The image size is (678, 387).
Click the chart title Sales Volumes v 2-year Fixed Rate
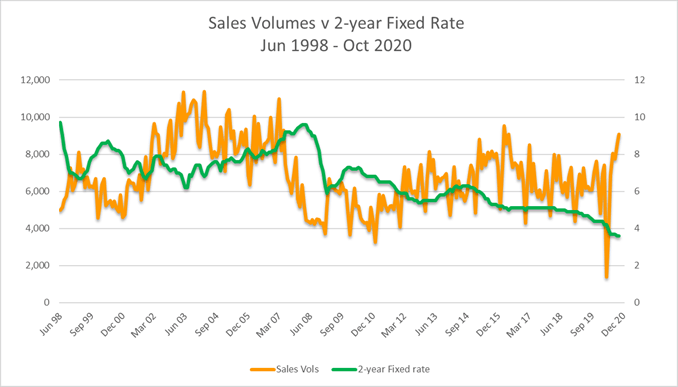coord(336,23)
